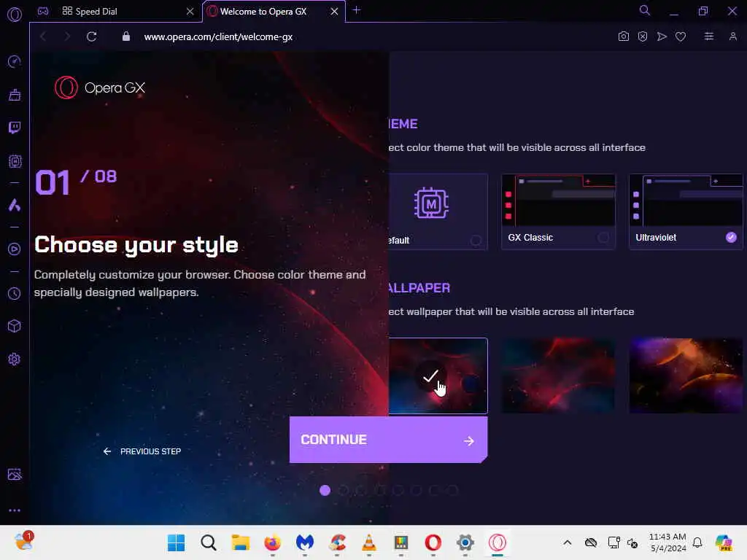
Task: Click the GX Classic theme preview
Action: (x=558, y=200)
